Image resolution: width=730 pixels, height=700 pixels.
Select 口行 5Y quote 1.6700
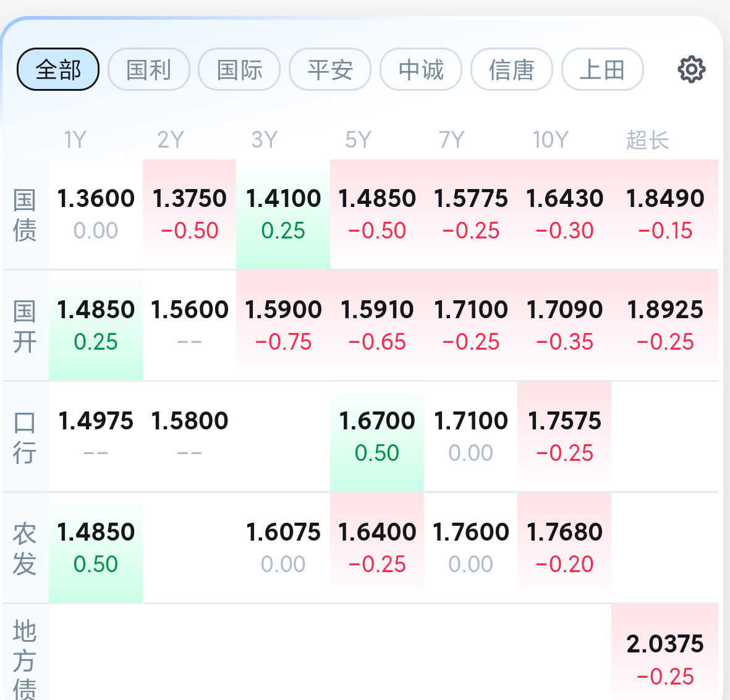[377, 437]
